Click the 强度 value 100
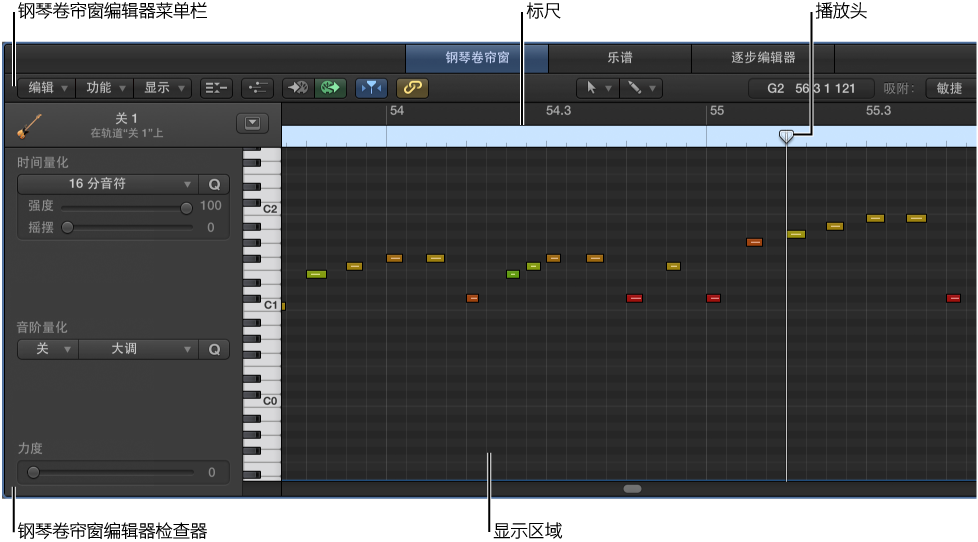This screenshot has width=978, height=542. pyautogui.click(x=210, y=206)
